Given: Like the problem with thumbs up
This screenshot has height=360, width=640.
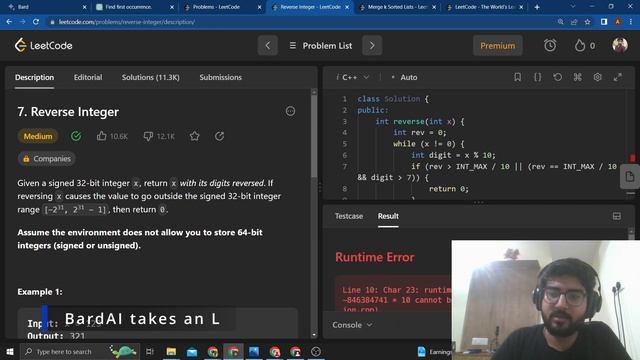Looking at the screenshot, I should [x=101, y=136].
